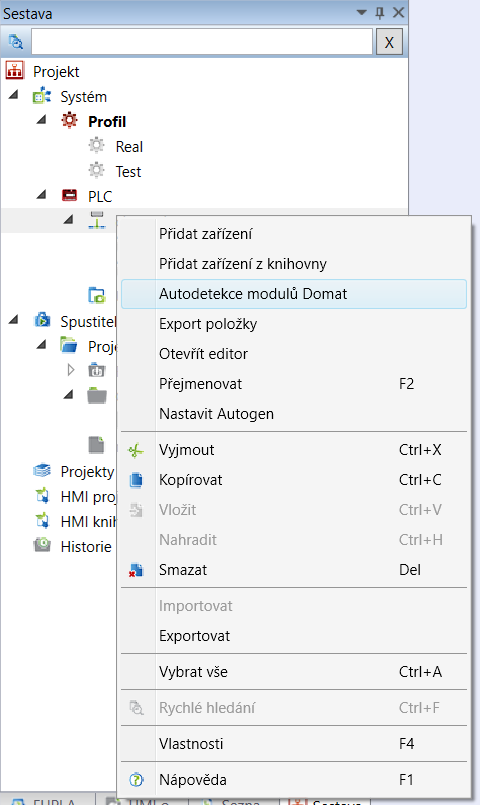Viewport: 480px width, 805px height.
Task: Collapse the Profil tree node
Action: pos(42,120)
